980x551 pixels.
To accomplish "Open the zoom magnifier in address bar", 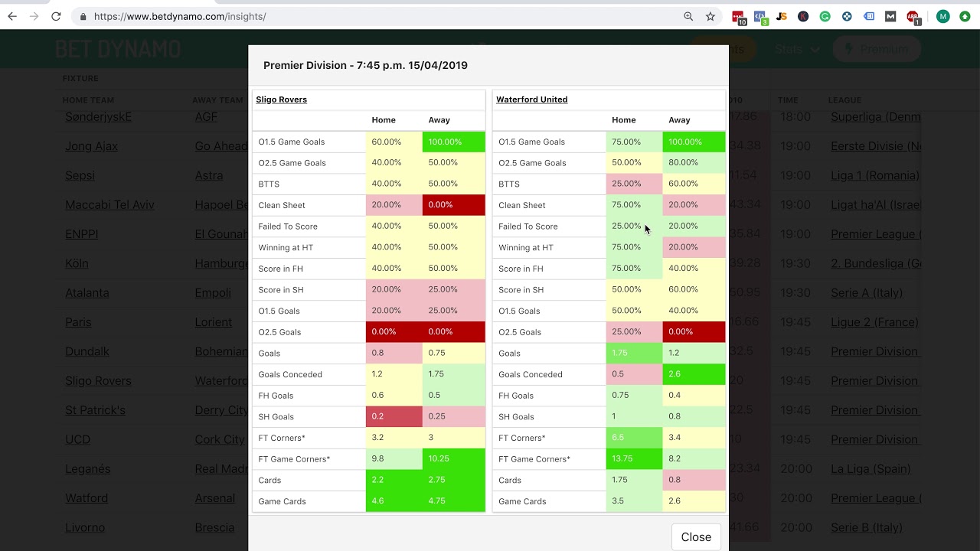I will [x=688, y=16].
